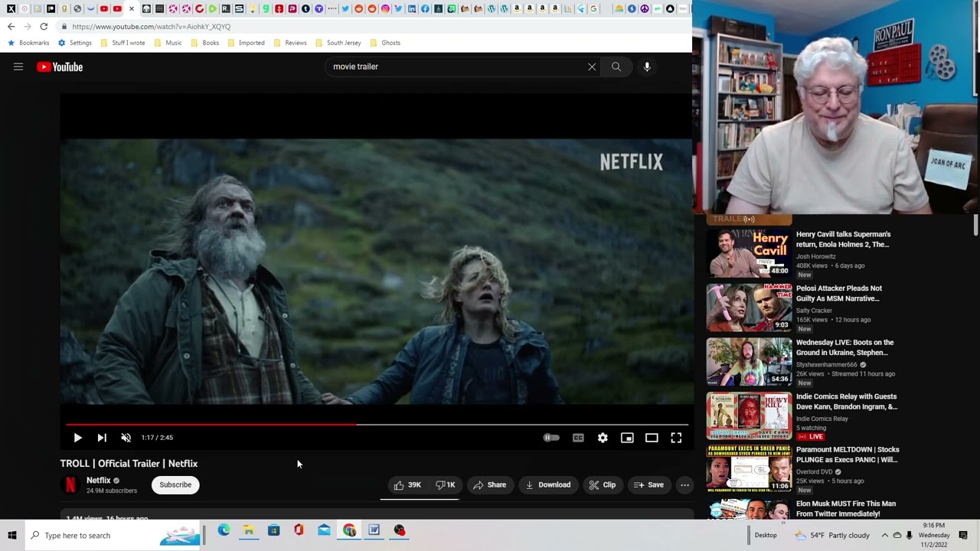This screenshot has height=551, width=980.
Task: Enable miniplayer mode
Action: click(627, 438)
